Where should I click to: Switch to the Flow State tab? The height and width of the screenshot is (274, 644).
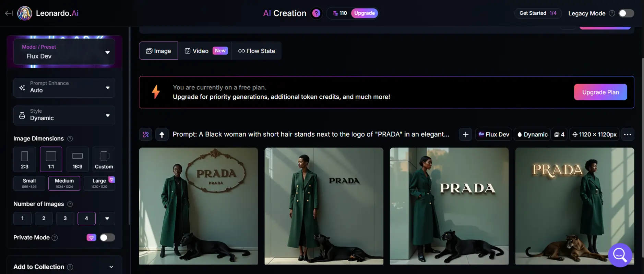click(x=257, y=51)
